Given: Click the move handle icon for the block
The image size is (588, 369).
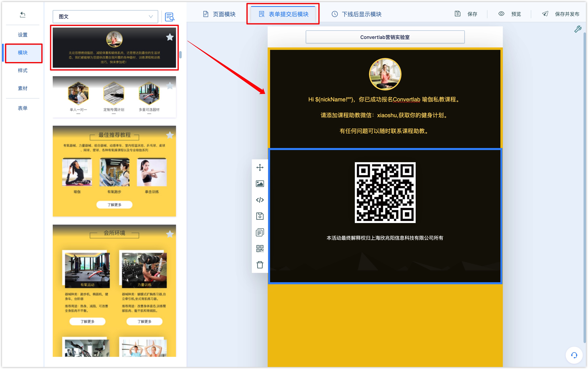Looking at the screenshot, I should point(260,167).
